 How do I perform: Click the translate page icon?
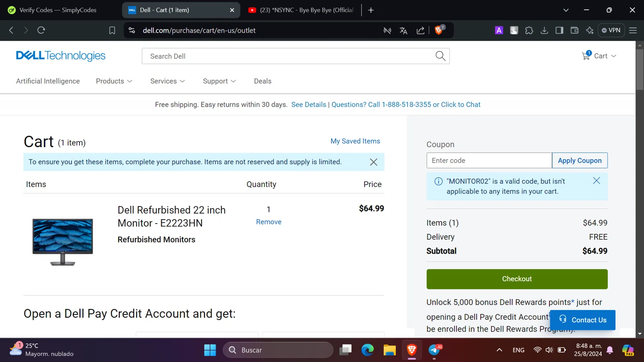[x=403, y=30]
